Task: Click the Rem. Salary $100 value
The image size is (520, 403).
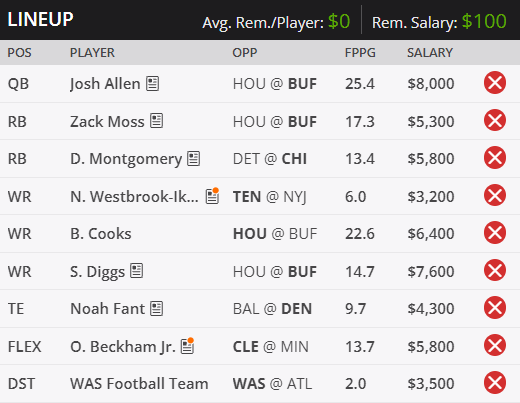Action: point(484,22)
